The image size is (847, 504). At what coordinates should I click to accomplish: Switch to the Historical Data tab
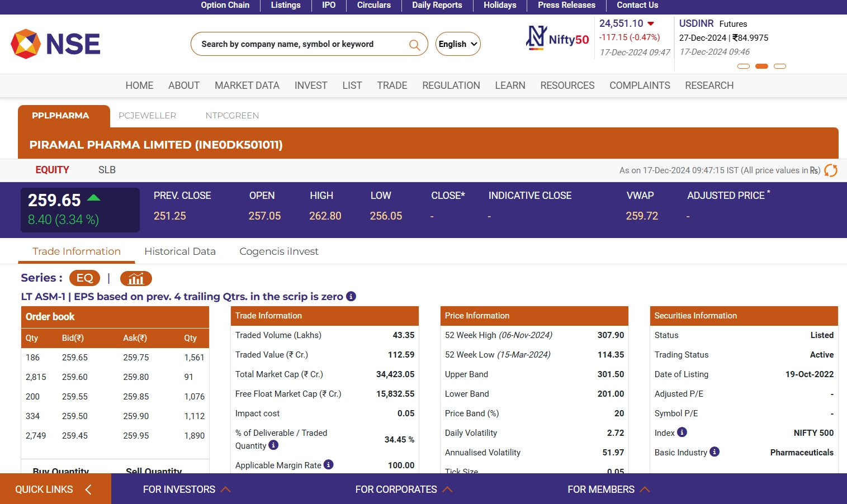tap(180, 251)
